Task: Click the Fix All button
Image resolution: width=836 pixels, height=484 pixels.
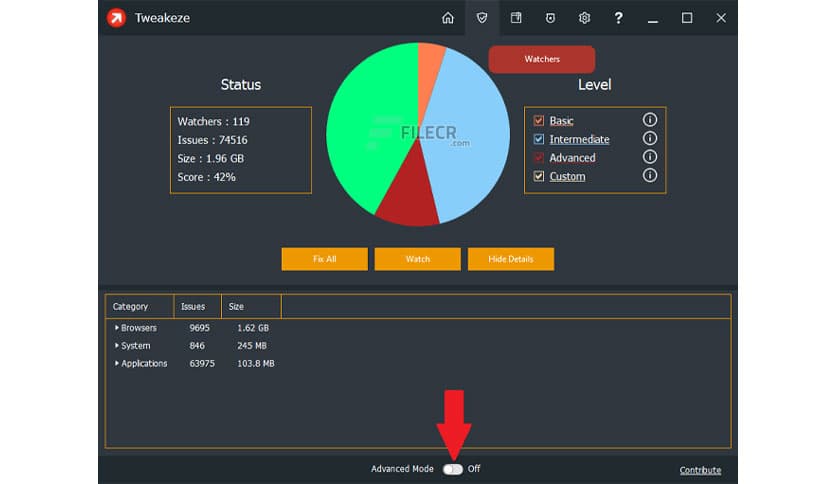Action: click(x=325, y=259)
